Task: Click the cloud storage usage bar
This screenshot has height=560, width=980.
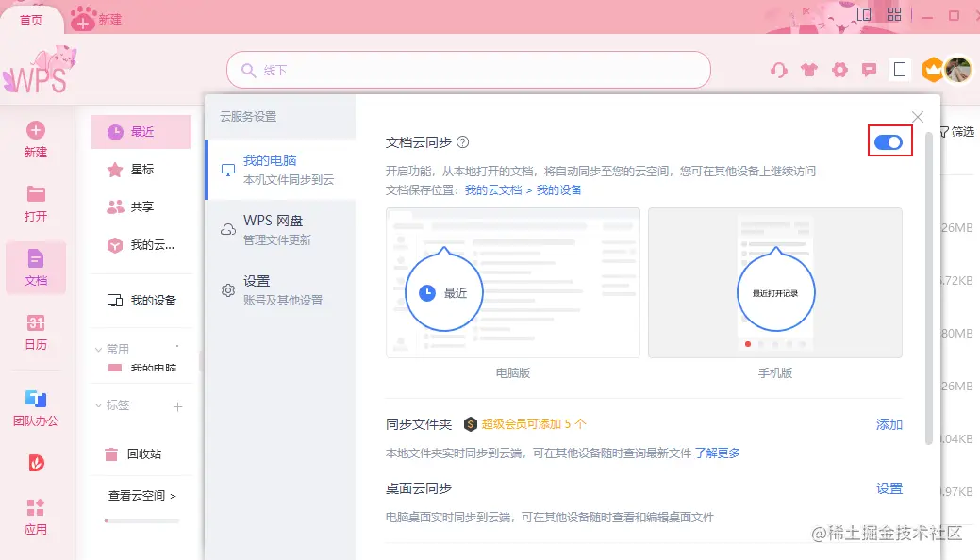Action: (x=141, y=520)
